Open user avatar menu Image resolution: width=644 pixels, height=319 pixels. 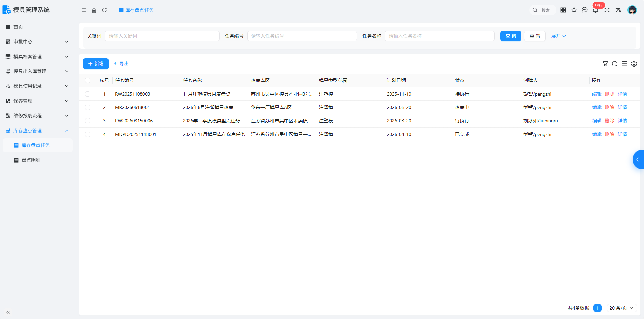632,10
